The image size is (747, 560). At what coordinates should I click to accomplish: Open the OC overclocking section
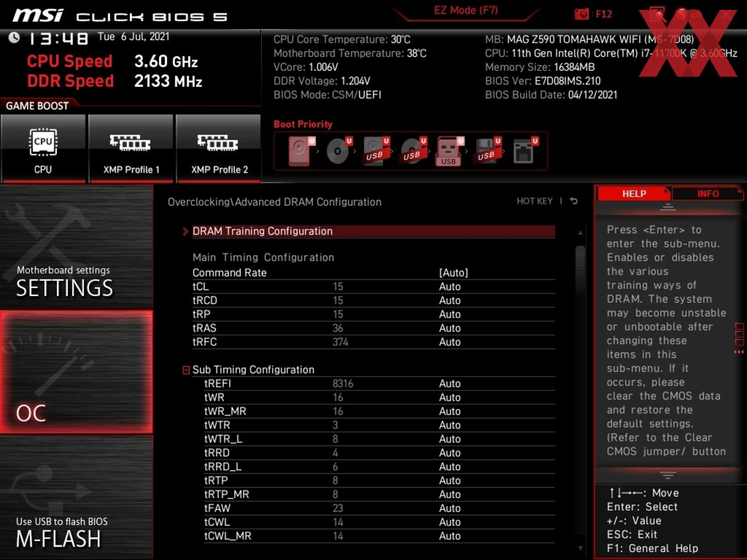point(76,372)
